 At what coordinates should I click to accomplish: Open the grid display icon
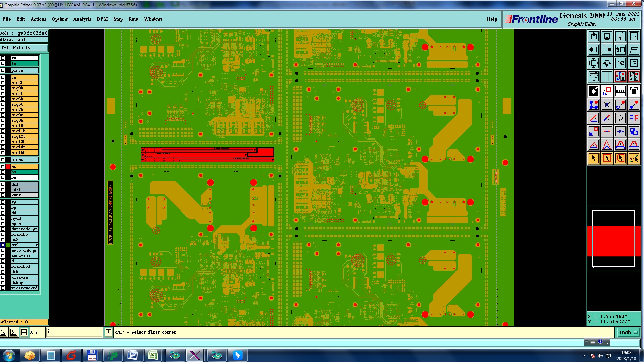(x=607, y=76)
